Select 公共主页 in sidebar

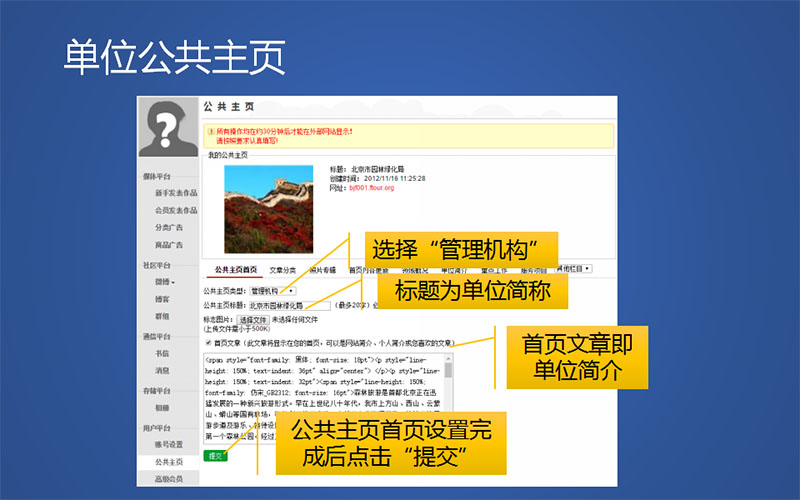coord(168,462)
